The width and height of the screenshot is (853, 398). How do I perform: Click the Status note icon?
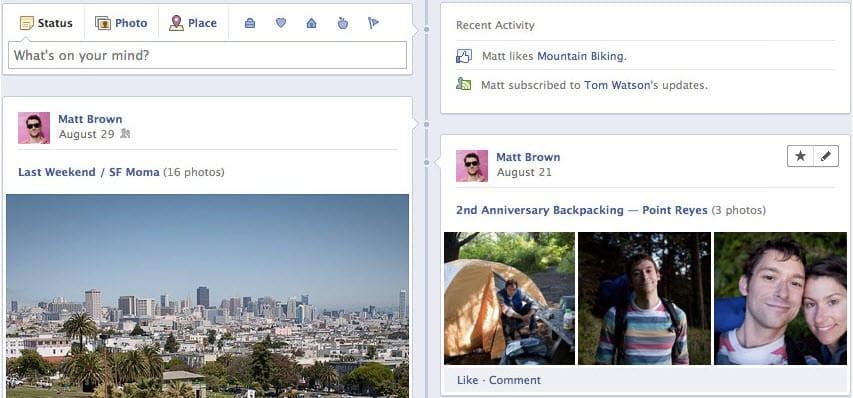click(27, 23)
